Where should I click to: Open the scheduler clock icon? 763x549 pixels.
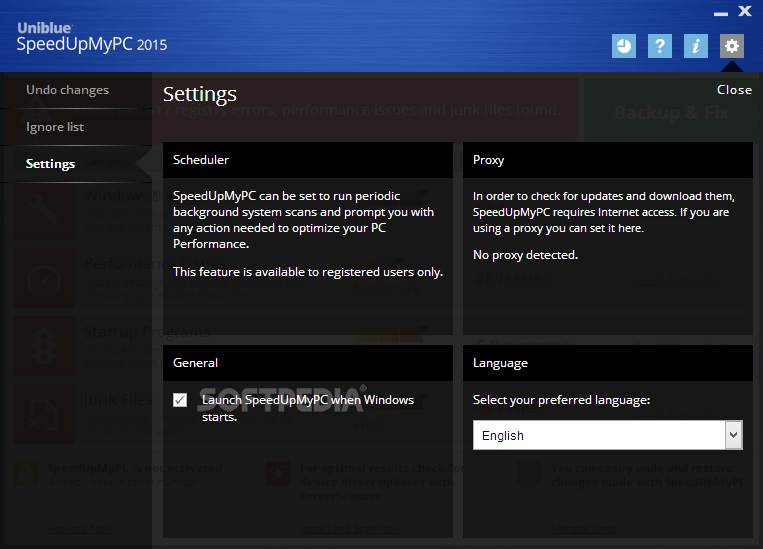click(624, 46)
